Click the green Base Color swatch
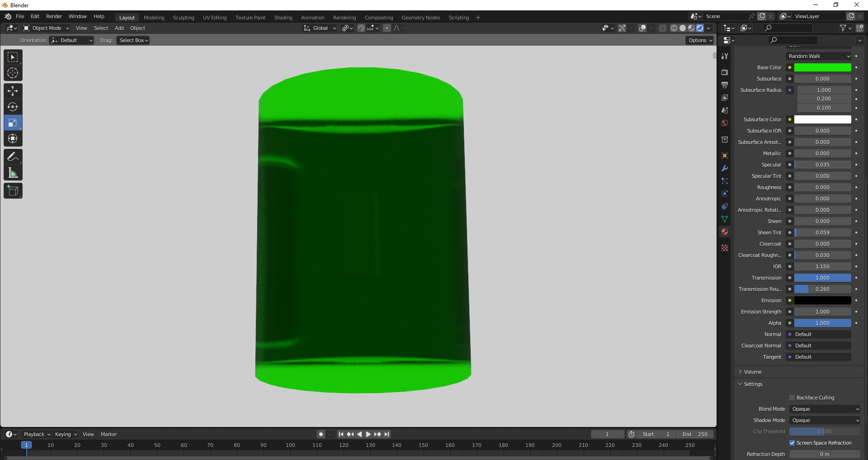 click(x=822, y=67)
